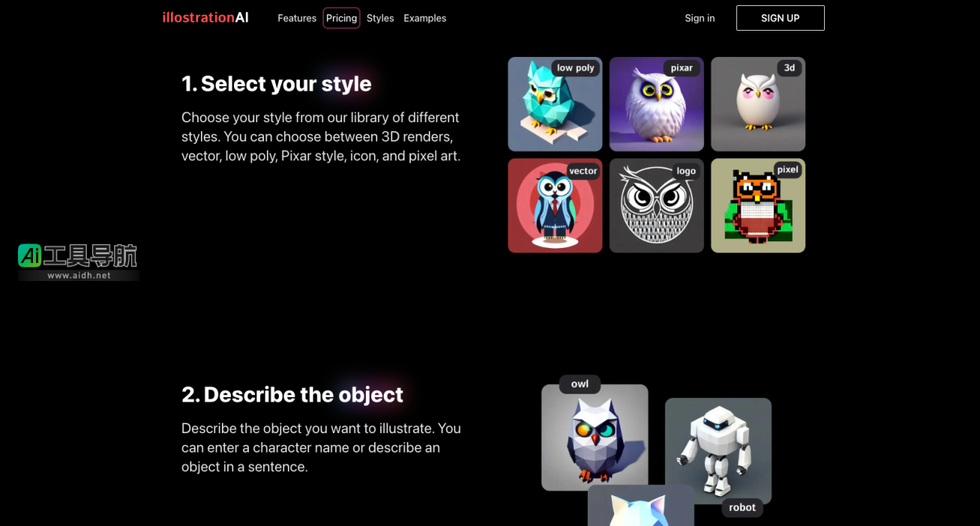Click the Sign in link
The image size is (980, 526).
(699, 18)
